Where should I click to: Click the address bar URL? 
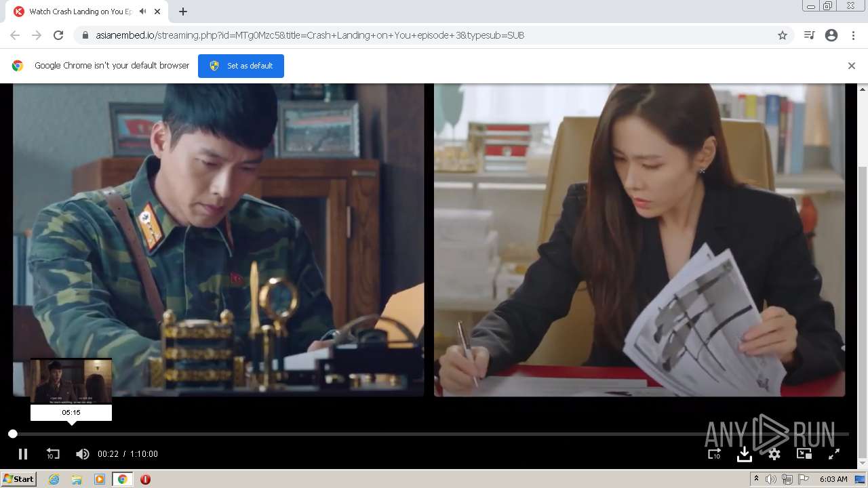310,35
